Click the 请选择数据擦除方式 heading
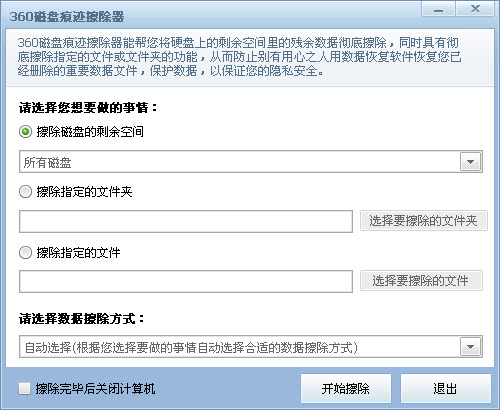This screenshot has height=410, width=500. 81,319
